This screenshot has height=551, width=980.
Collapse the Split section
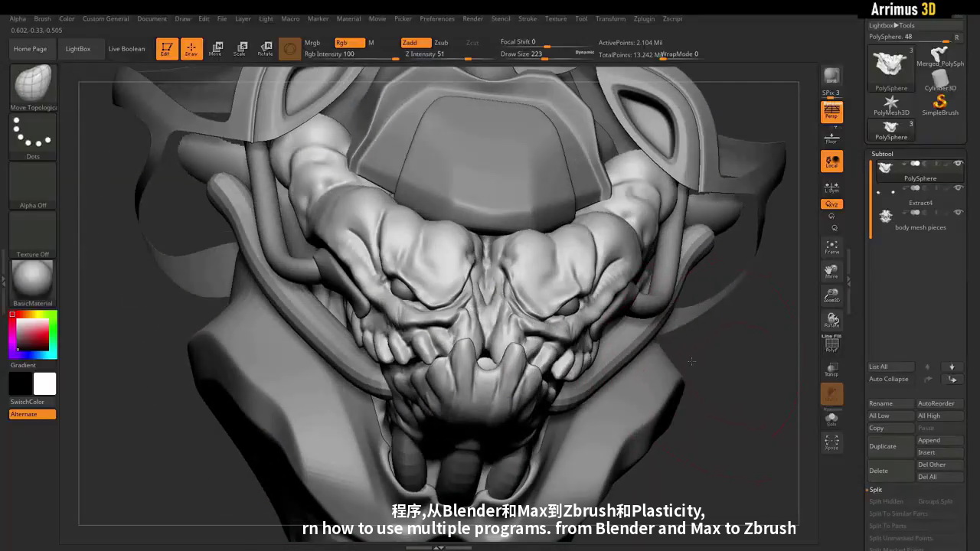coord(875,490)
